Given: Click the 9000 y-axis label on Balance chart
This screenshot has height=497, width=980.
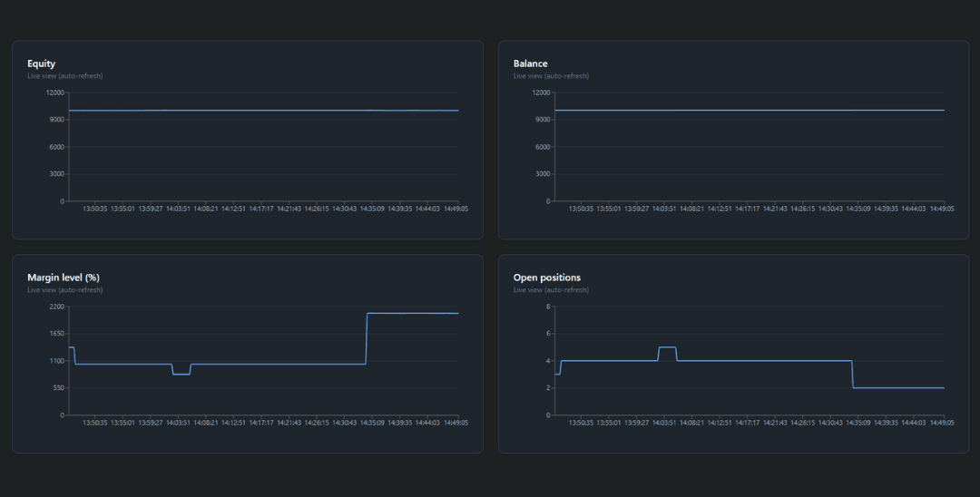Looking at the screenshot, I should 542,120.
